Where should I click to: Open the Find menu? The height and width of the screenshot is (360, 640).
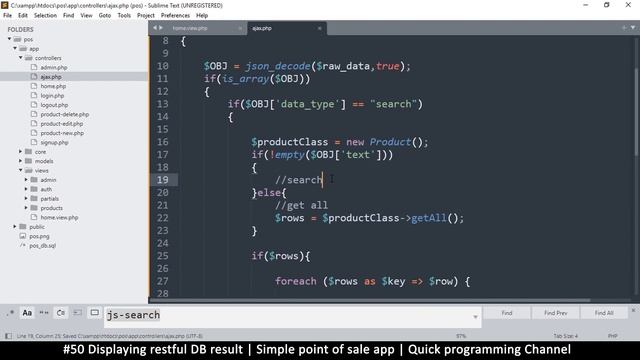click(69, 16)
